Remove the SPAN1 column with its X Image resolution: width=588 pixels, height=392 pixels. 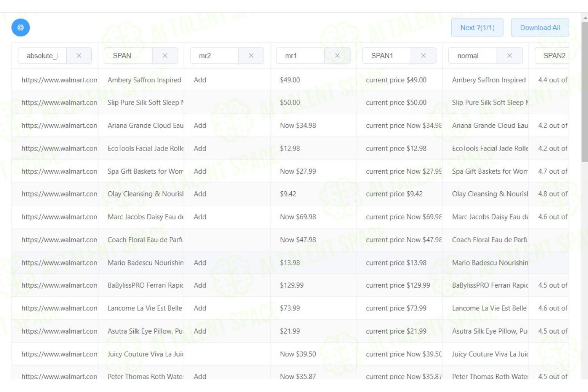(423, 56)
